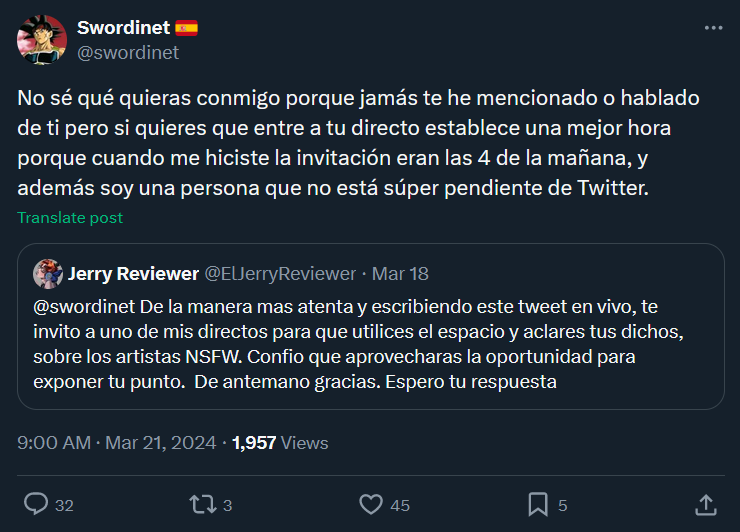Repost this tweet with retweet icon
The width and height of the screenshot is (740, 532).
click(203, 504)
